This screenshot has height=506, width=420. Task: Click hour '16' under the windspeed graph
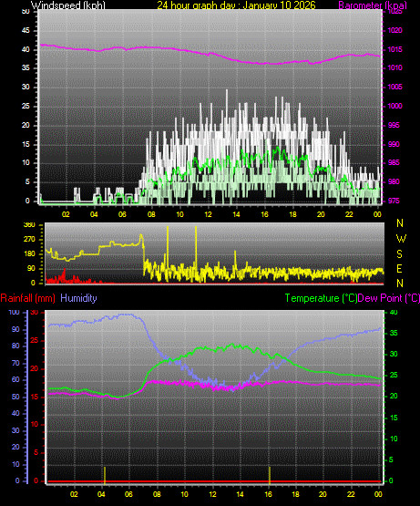(x=264, y=214)
